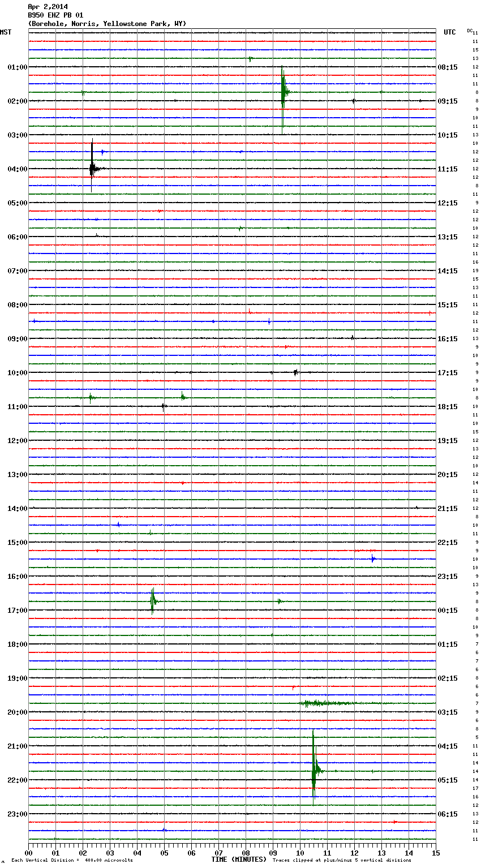
Task: Click minute tick label 03 on the bottom axis
Action: click(x=110, y=853)
